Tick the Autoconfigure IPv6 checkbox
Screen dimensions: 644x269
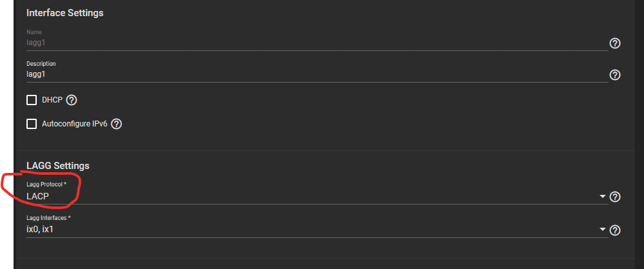tap(32, 124)
